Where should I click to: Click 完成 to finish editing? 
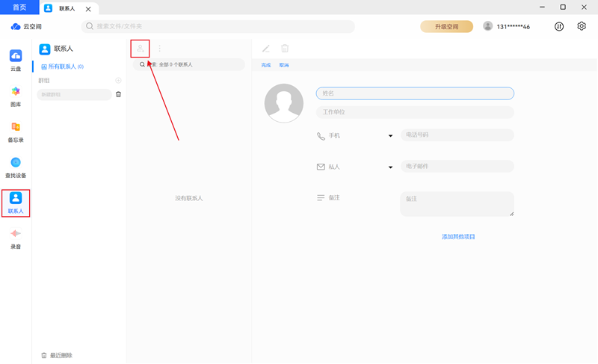(x=266, y=65)
